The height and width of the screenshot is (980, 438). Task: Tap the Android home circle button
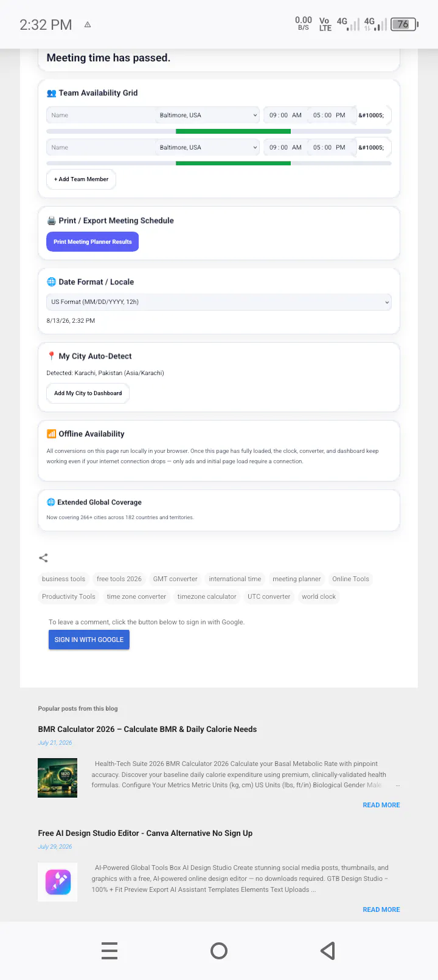219,950
